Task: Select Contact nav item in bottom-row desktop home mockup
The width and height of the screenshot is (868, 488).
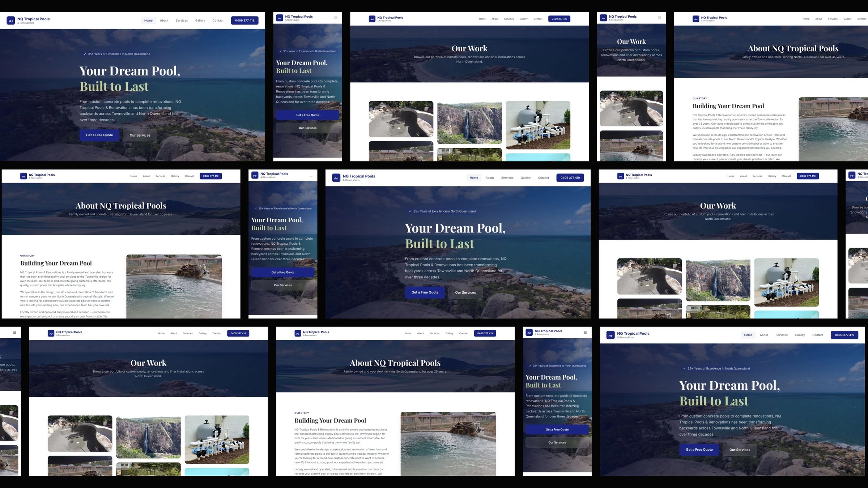Action: pyautogui.click(x=818, y=335)
